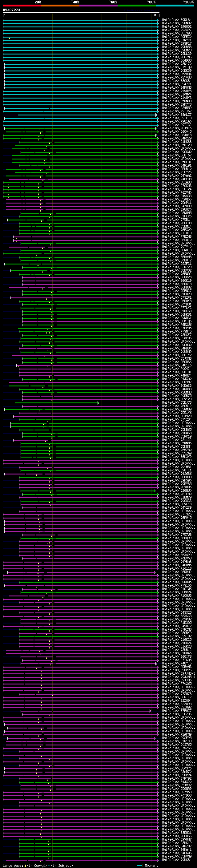Click the cyan ~100% identity legend segment
The height and width of the screenshot is (868, 197).
pyautogui.click(x=175, y=6)
